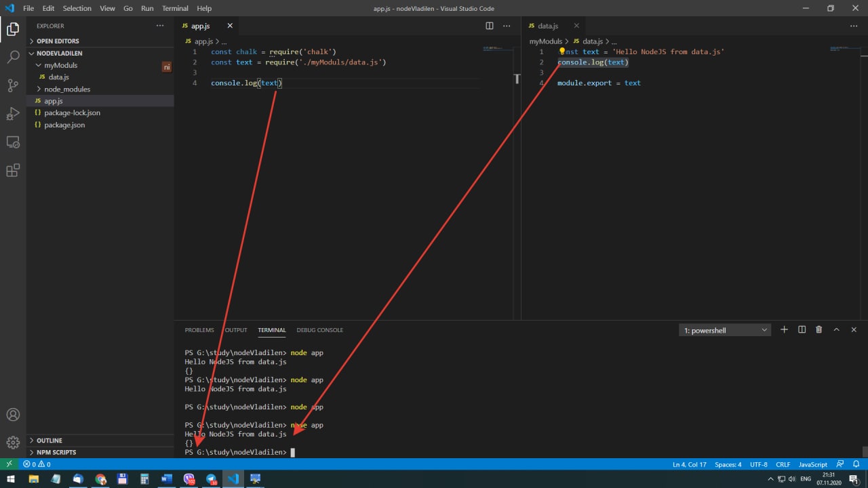This screenshot has width=868, height=488.
Task: Open Windows Start button
Action: point(11,479)
